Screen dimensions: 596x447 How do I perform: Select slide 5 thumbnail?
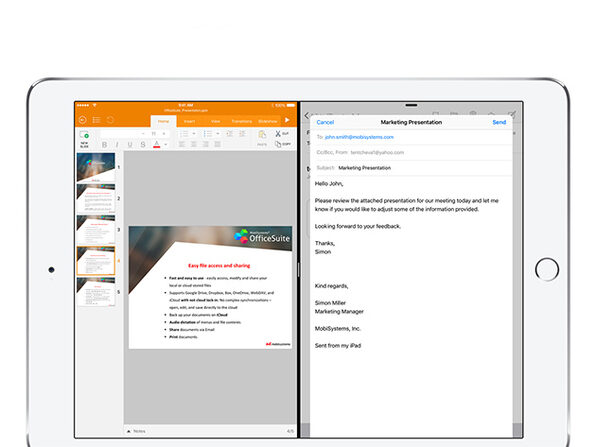coord(96,292)
